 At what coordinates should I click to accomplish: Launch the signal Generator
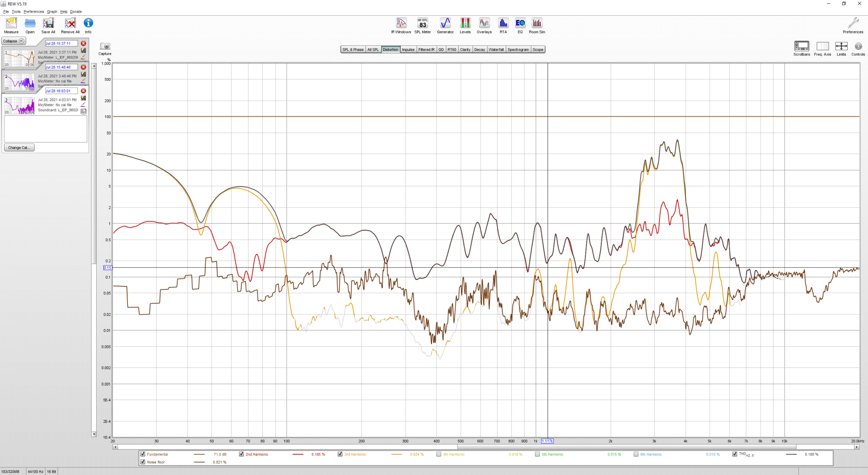(x=445, y=25)
